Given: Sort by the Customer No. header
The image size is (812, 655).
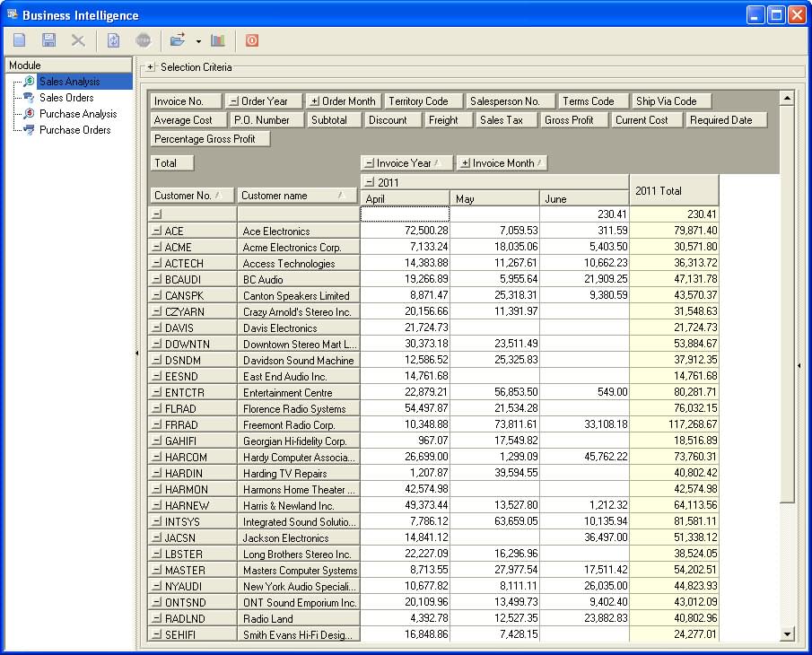Looking at the screenshot, I should [192, 196].
